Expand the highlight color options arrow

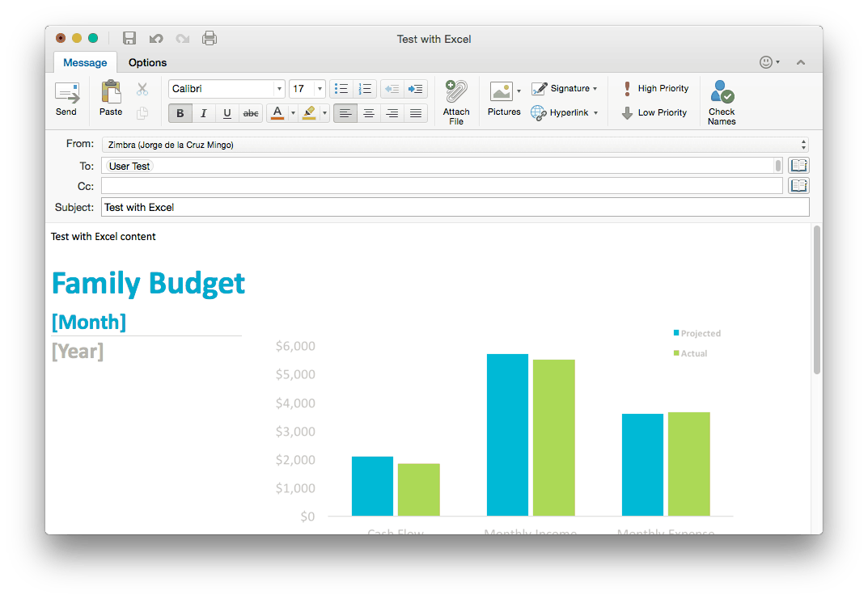[324, 113]
